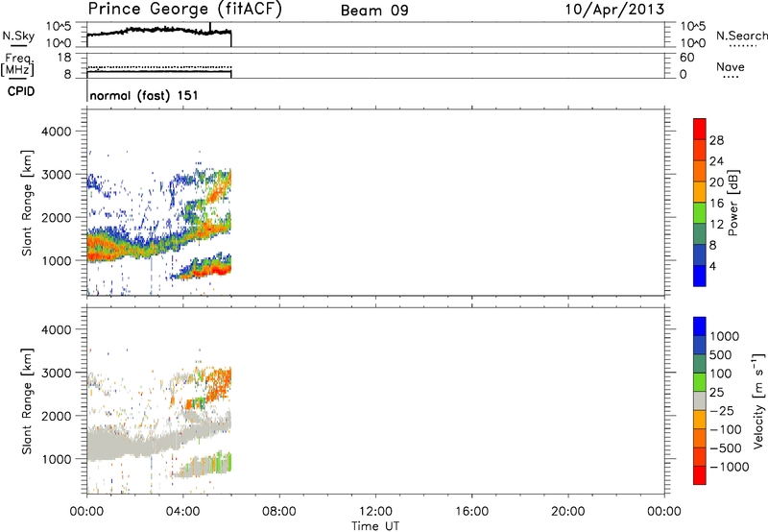The width and height of the screenshot is (768, 532).
Task: Click the "08:00" time tick label
Action: pos(279,512)
